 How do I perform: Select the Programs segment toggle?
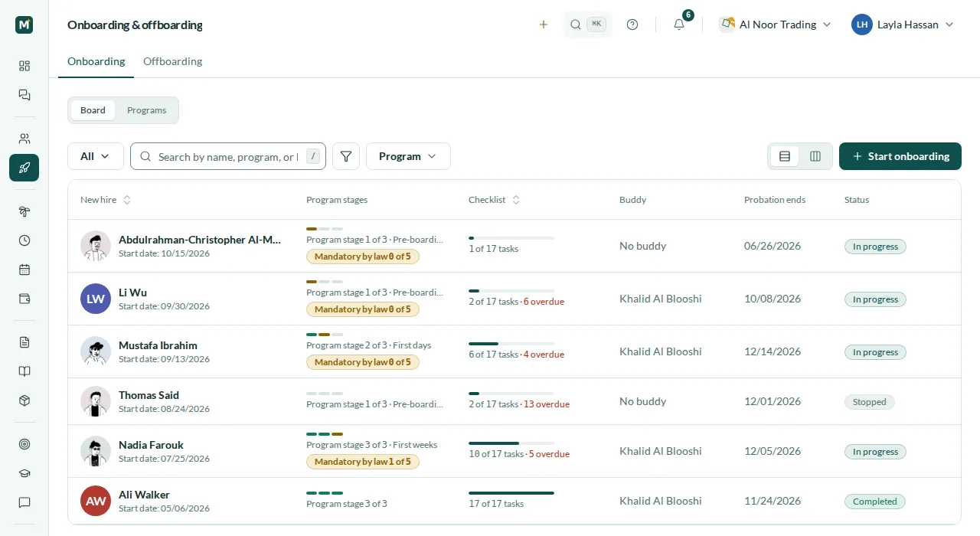click(x=146, y=110)
